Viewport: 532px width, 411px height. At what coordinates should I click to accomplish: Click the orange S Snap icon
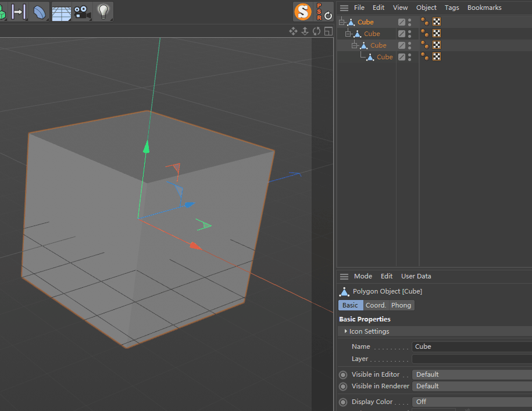[x=303, y=12]
